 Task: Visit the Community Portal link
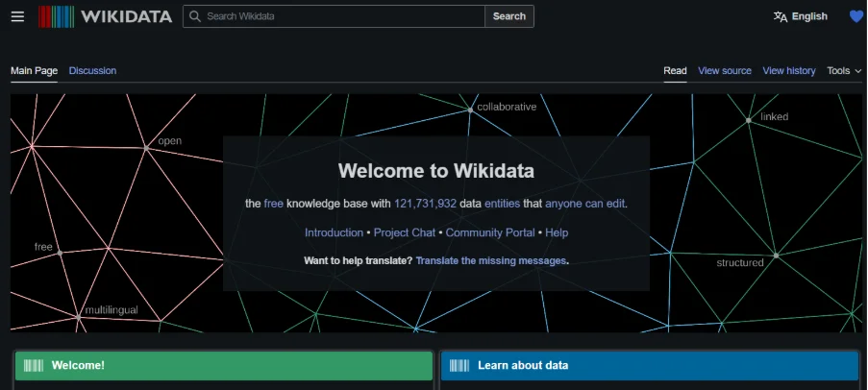tap(490, 232)
